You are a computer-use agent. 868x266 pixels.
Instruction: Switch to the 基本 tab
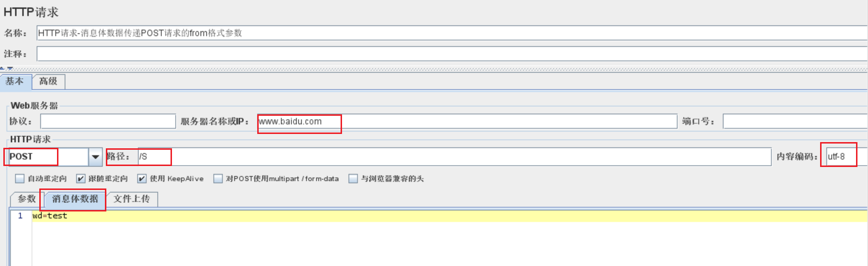[x=15, y=81]
